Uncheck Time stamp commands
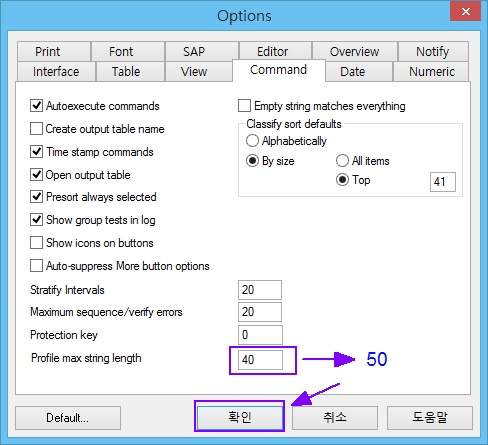This screenshot has width=488, height=445. click(36, 152)
